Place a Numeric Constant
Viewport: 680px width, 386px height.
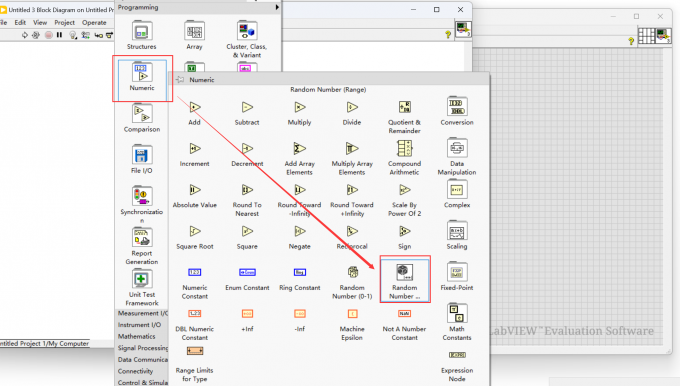[x=195, y=283]
